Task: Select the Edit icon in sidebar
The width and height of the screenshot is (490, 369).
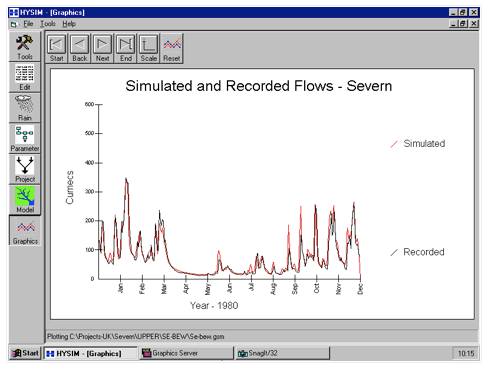Action: (25, 77)
